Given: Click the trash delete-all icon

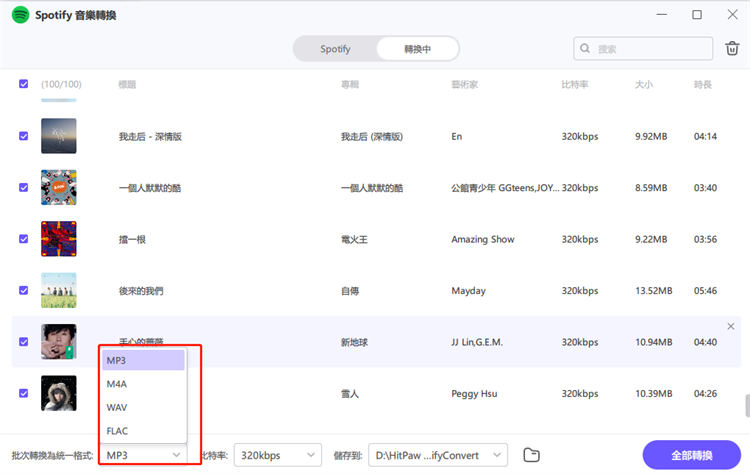Looking at the screenshot, I should (732, 48).
